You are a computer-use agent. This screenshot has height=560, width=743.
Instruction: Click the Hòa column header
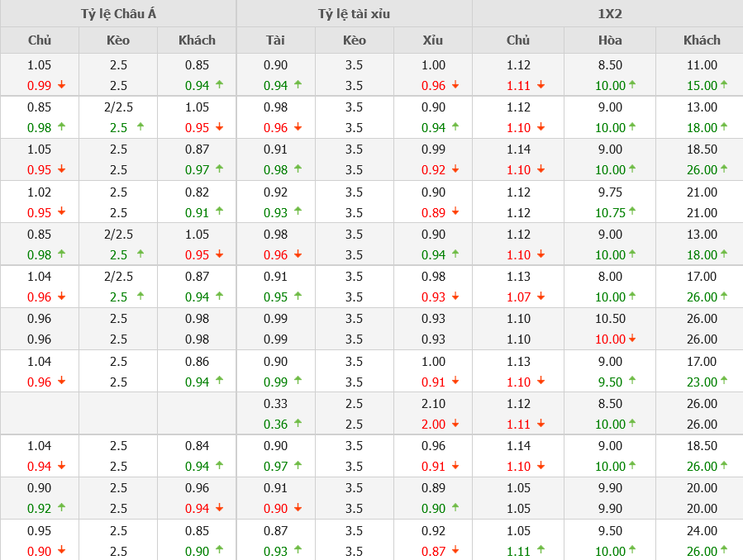pyautogui.click(x=610, y=40)
